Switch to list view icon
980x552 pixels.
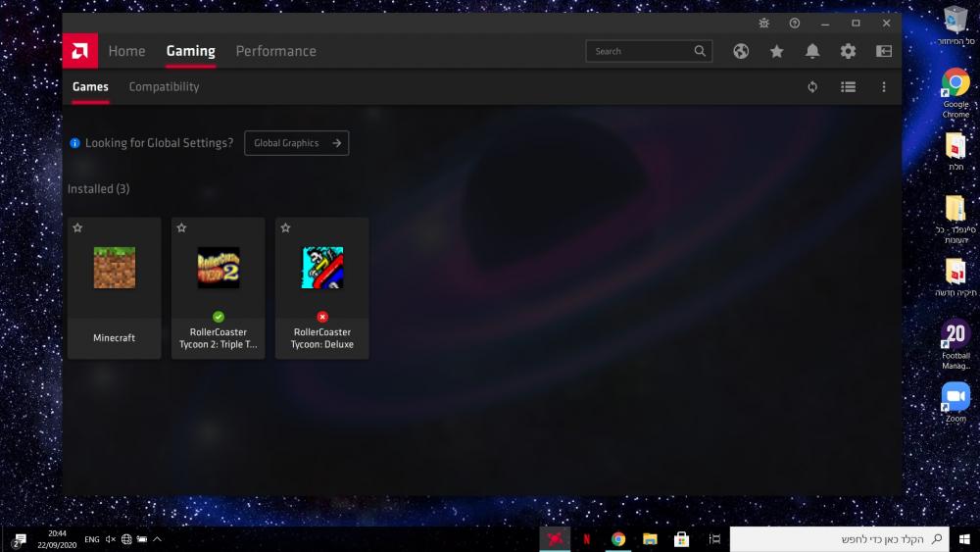tap(848, 87)
